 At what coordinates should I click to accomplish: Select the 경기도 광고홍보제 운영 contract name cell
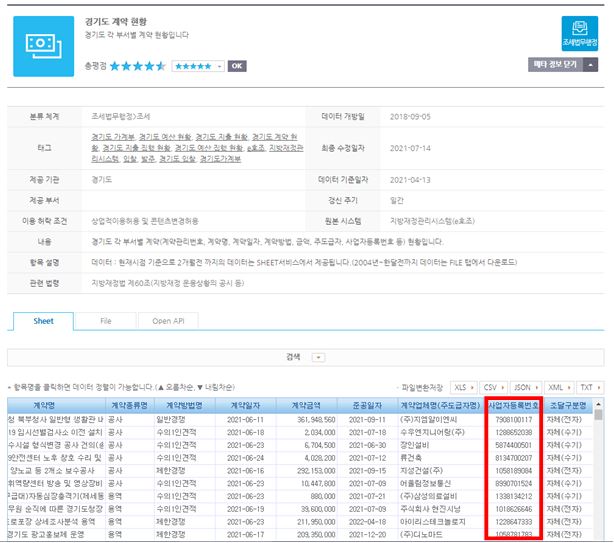tap(56, 535)
